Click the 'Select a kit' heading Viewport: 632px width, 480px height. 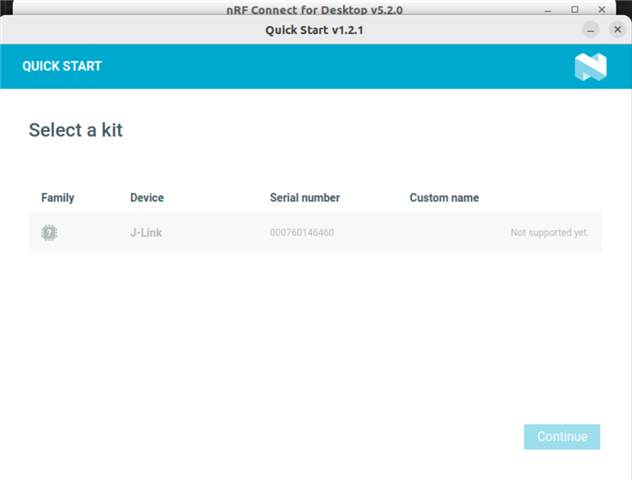point(76,130)
